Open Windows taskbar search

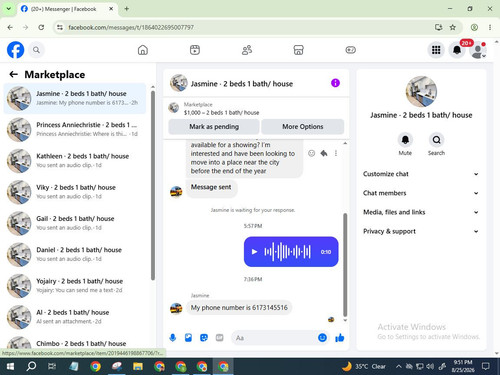[x=31, y=367]
